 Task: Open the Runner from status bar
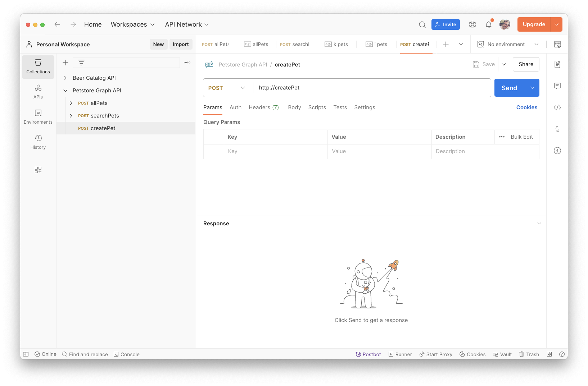[x=400, y=354]
